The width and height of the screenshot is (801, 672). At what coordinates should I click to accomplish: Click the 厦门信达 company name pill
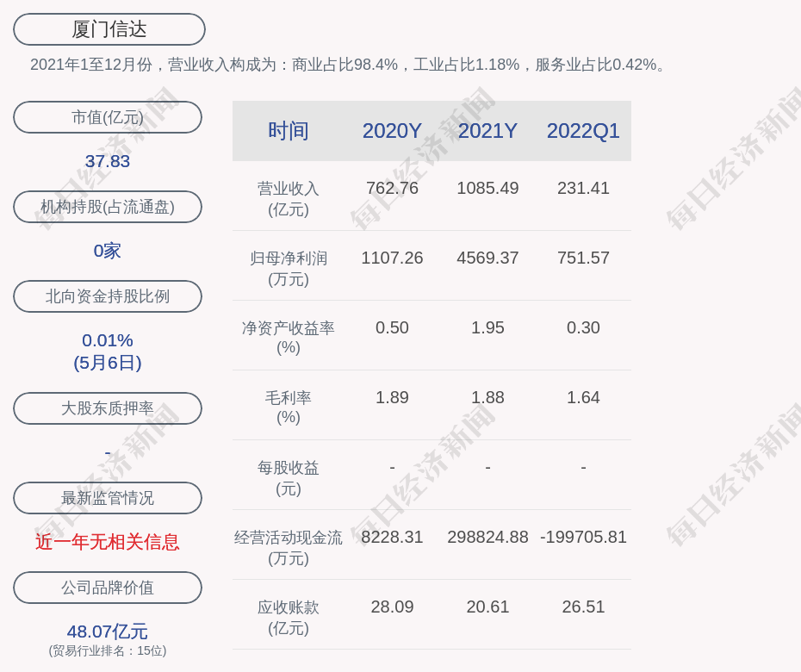pos(109,29)
